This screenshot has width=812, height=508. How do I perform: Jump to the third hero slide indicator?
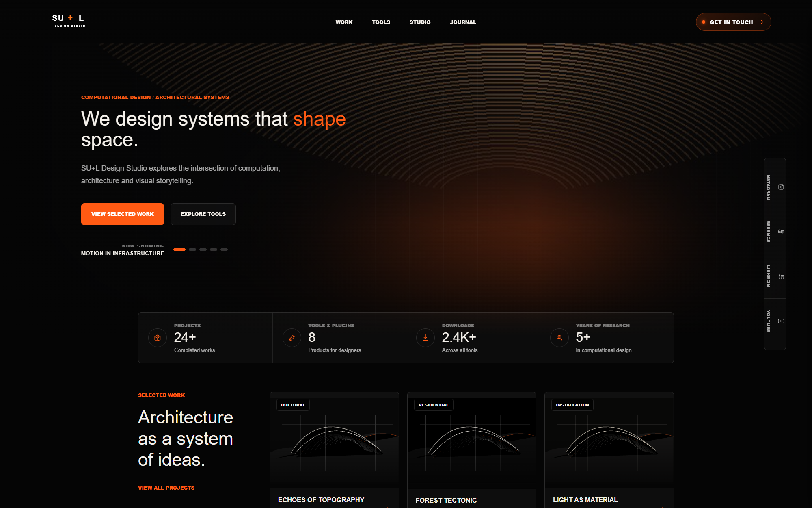203,250
